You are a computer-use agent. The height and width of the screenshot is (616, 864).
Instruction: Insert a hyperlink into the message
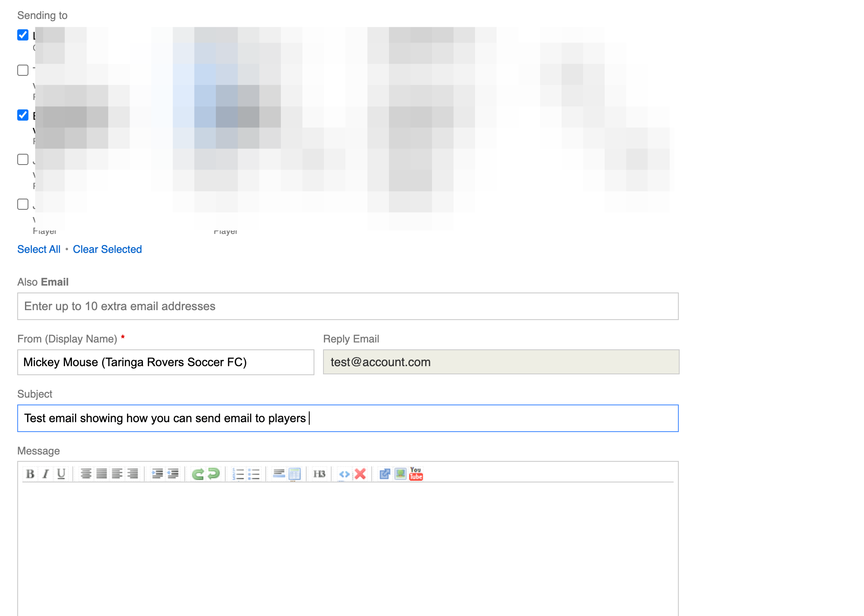pos(385,474)
